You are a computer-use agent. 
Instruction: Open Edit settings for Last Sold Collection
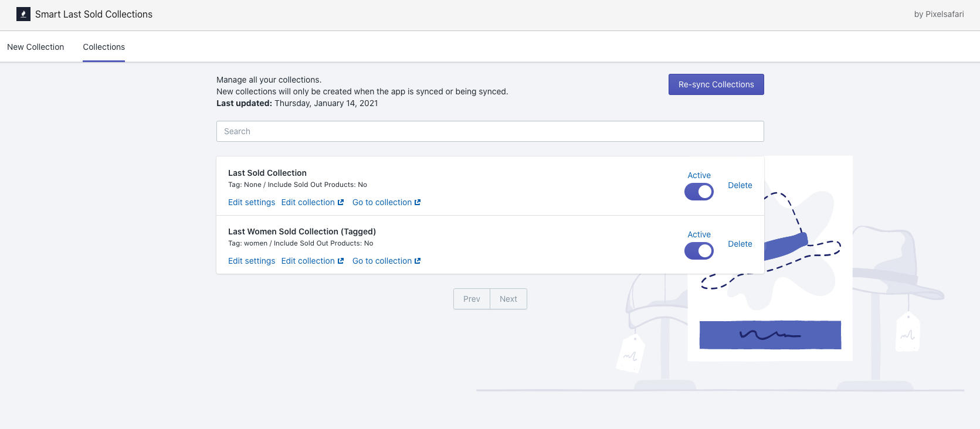(x=252, y=202)
